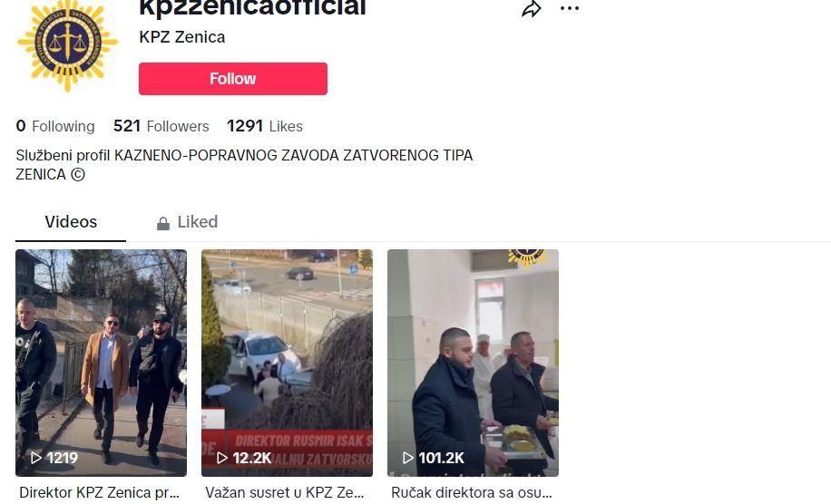
Task: Click the caption 'Direktor KPZ Zenica pr...'
Action: [x=100, y=492]
